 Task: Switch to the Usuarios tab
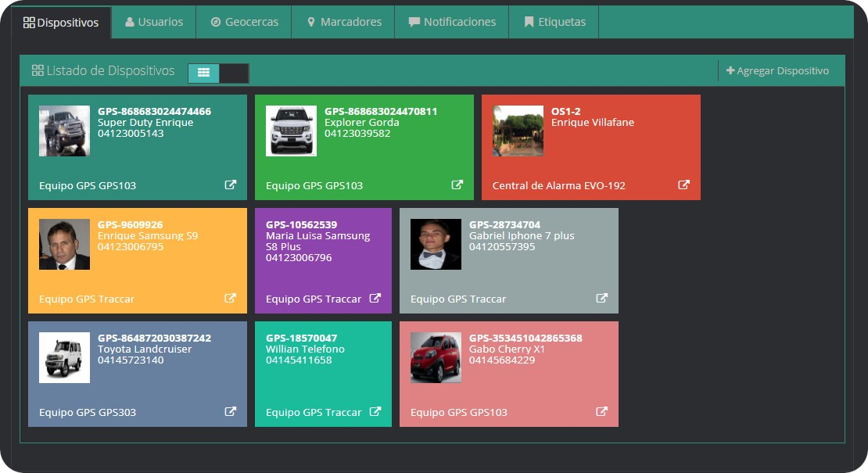[x=154, y=22]
